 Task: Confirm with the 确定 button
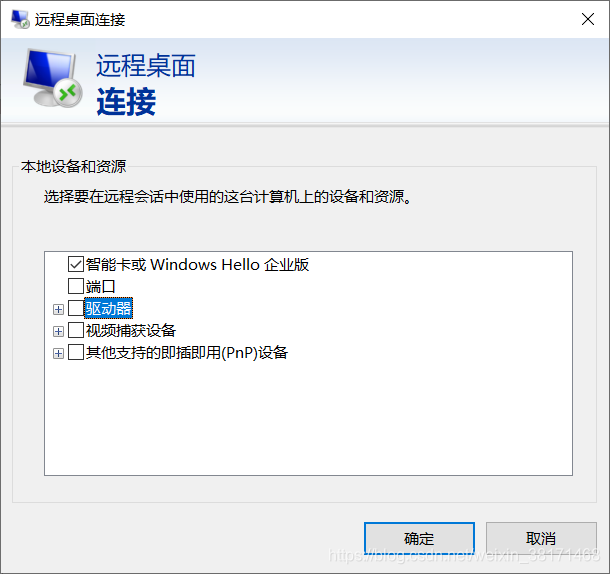419,539
